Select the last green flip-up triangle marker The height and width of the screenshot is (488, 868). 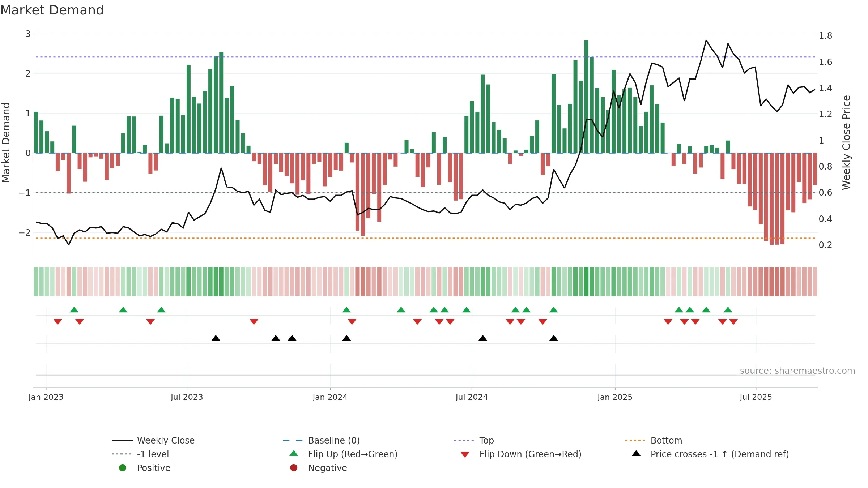click(728, 310)
